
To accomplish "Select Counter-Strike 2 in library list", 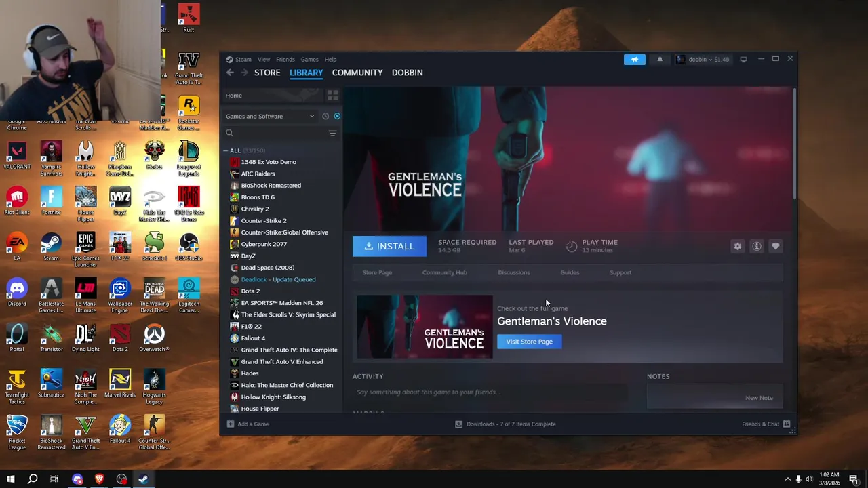I will [x=264, y=221].
